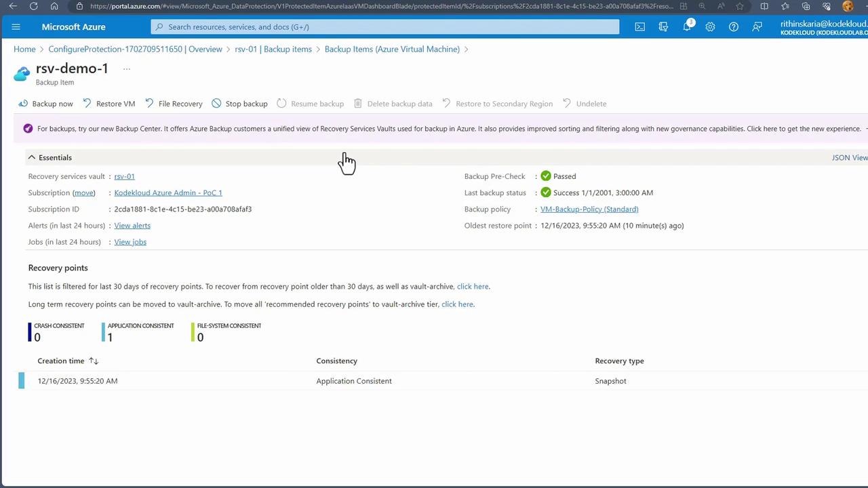View site info via the lock icon
The width and height of the screenshot is (868, 488).
coord(79,6)
